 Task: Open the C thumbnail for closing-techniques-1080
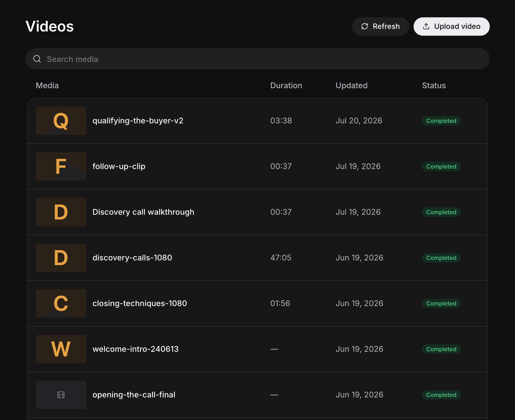click(61, 303)
